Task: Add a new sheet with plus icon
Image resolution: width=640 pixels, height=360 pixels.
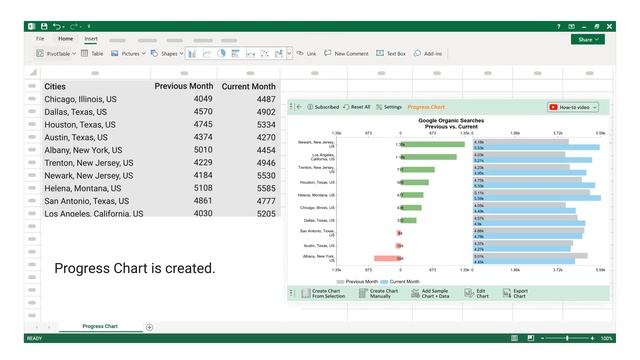Action: (x=149, y=327)
